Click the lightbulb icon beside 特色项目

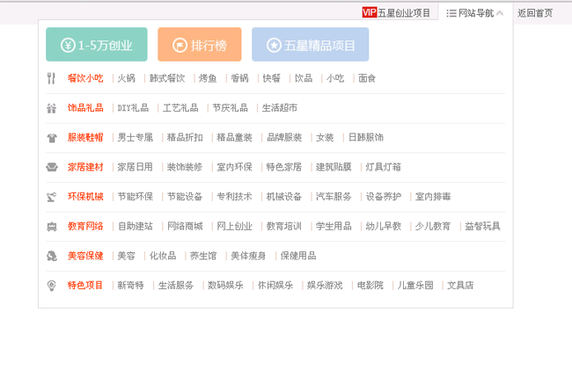(51, 286)
